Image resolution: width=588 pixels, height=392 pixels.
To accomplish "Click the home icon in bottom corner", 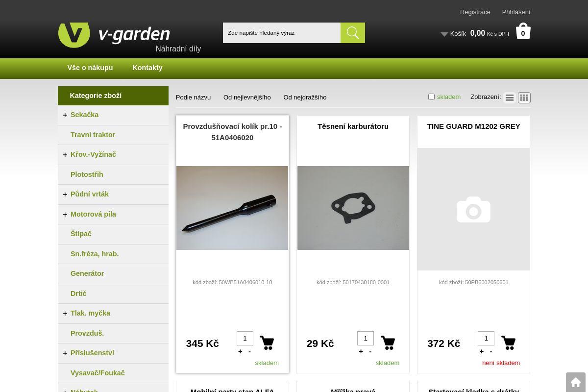I will click(576, 382).
